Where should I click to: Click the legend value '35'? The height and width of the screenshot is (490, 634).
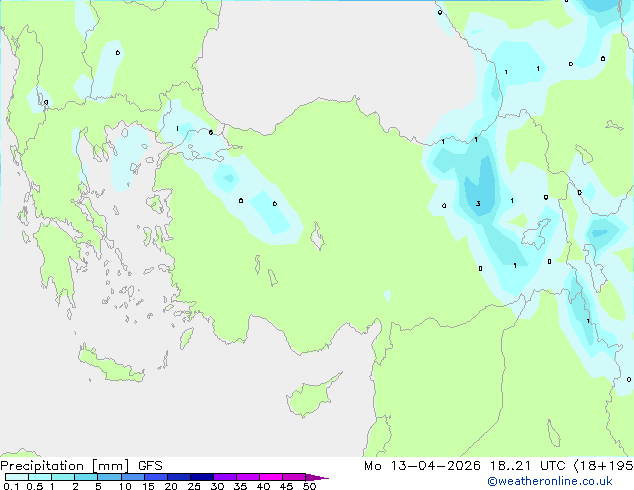point(240,486)
